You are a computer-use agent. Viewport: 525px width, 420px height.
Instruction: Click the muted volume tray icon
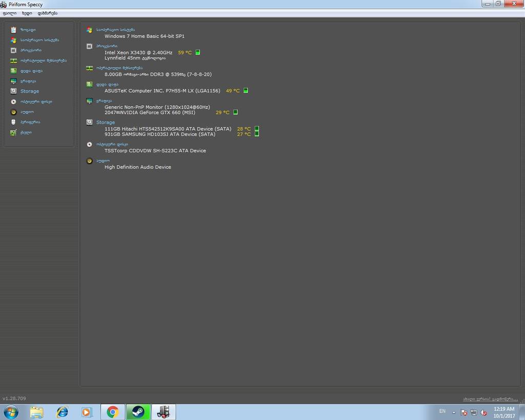pos(484,412)
